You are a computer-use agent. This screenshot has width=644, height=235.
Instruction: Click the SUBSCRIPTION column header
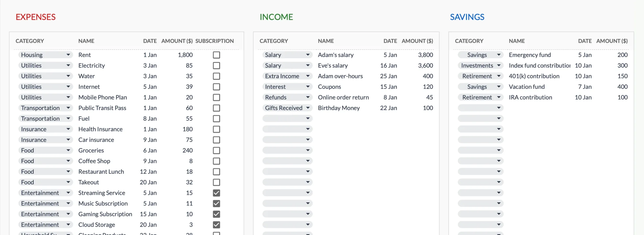tap(214, 41)
